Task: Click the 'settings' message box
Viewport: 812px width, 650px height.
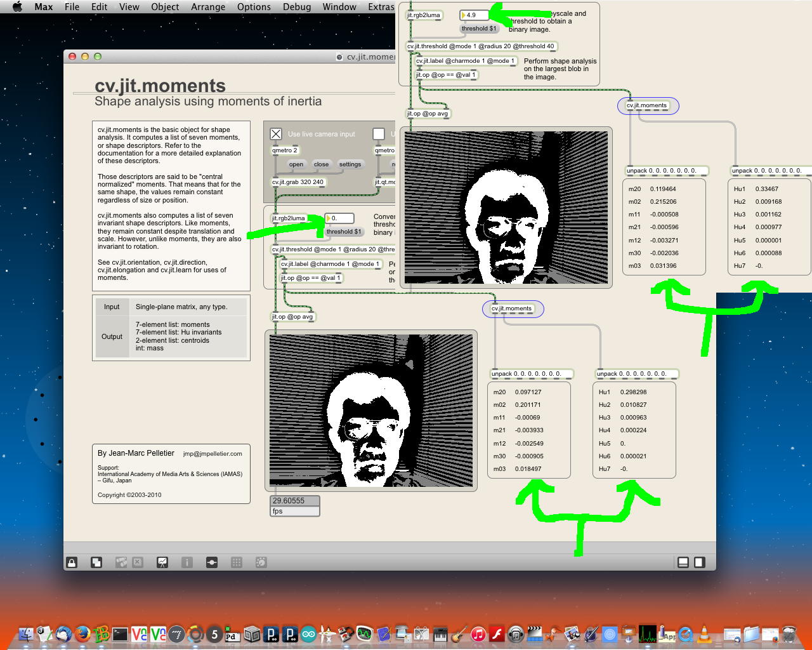Action: pyautogui.click(x=350, y=164)
